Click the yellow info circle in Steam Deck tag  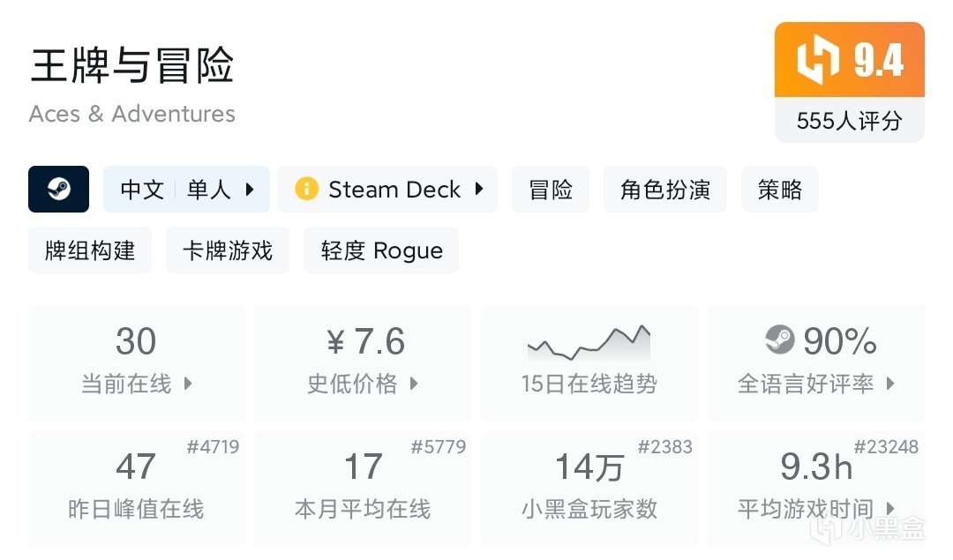(306, 189)
